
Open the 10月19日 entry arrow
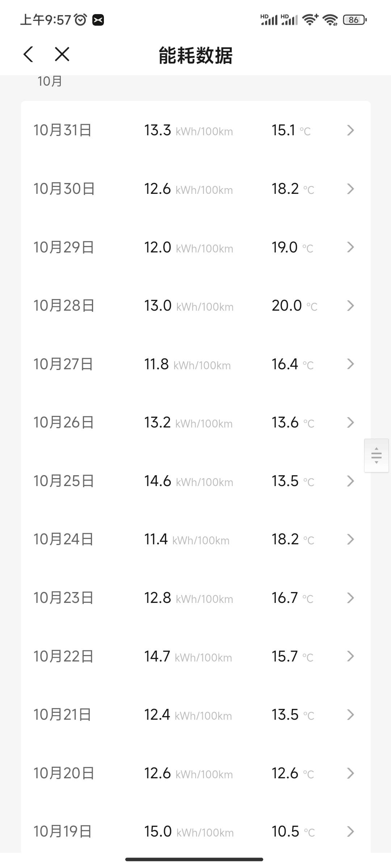point(350,831)
